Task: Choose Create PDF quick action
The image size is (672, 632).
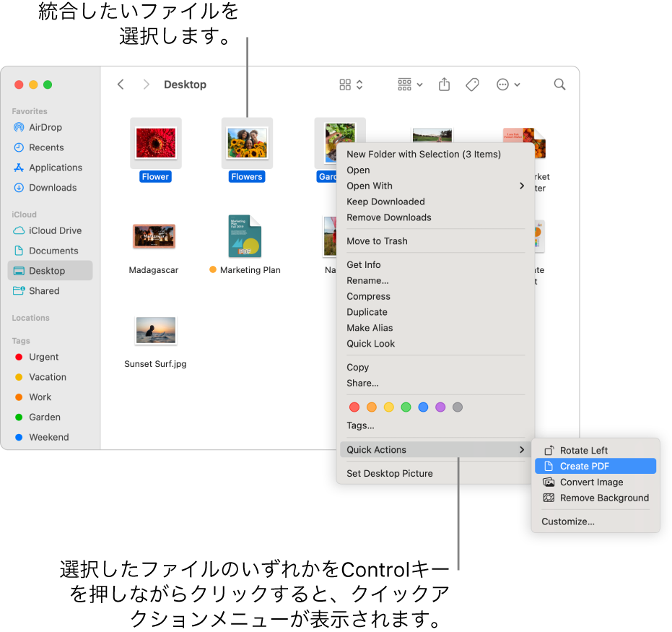Action: point(595,466)
